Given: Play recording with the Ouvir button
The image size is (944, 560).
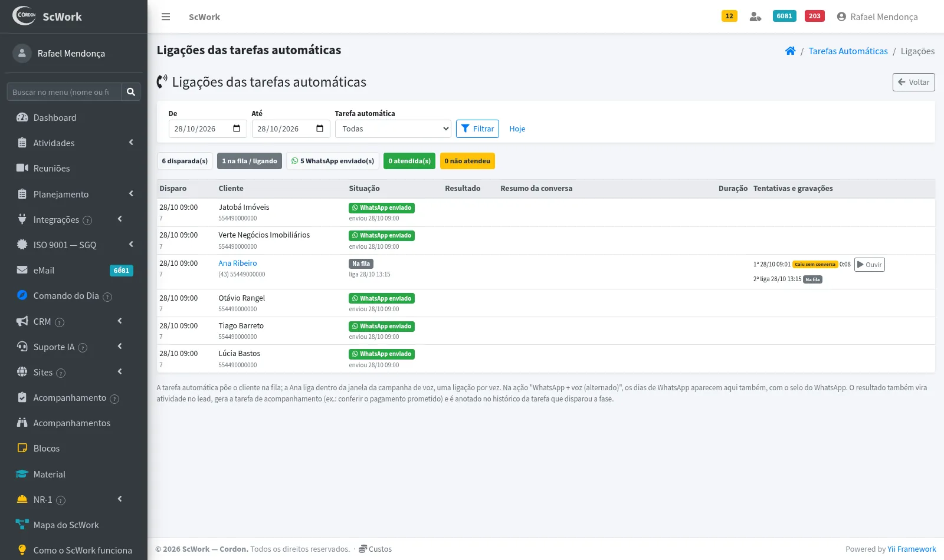Looking at the screenshot, I should [x=869, y=265].
